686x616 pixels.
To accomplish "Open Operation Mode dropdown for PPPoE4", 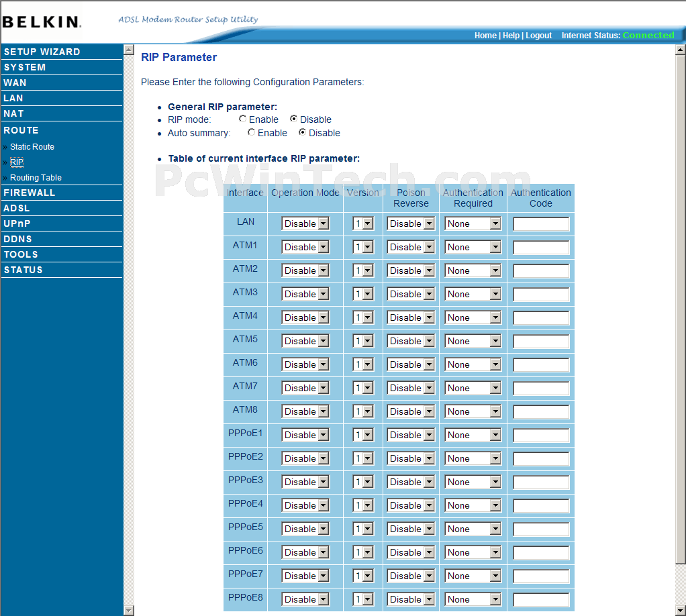I will coord(305,505).
